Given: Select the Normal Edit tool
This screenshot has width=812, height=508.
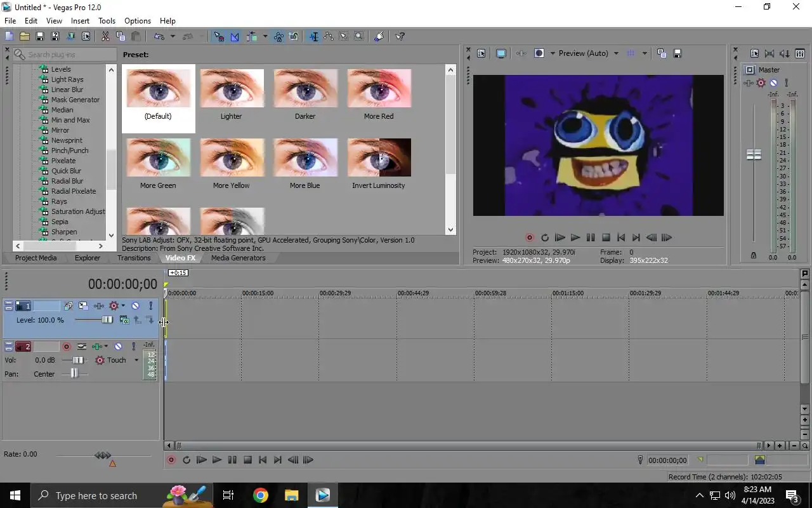Looking at the screenshot, I should click(x=313, y=37).
